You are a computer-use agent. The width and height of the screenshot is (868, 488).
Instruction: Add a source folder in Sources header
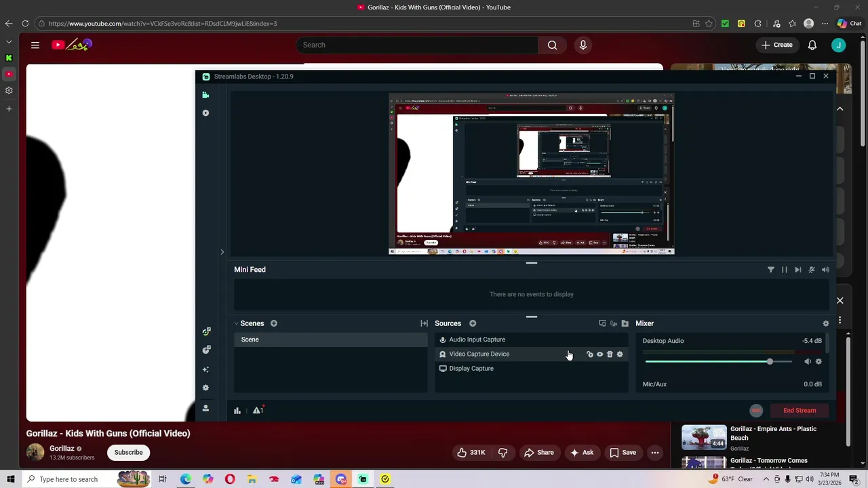[x=625, y=323]
